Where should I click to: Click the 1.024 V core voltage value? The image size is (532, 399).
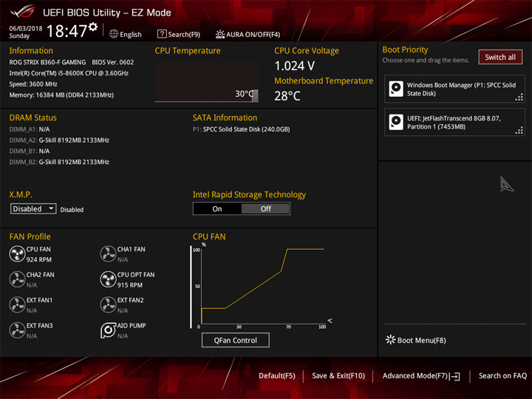pos(295,66)
